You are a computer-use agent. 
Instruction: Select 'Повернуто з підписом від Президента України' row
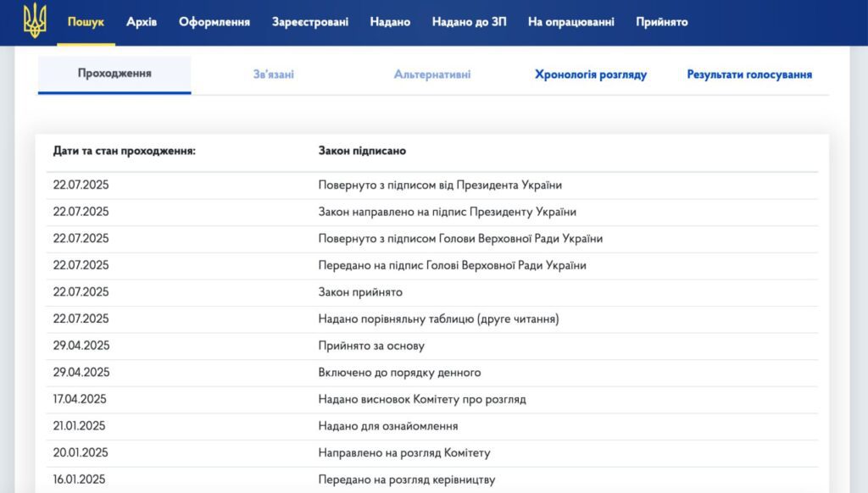tap(440, 185)
